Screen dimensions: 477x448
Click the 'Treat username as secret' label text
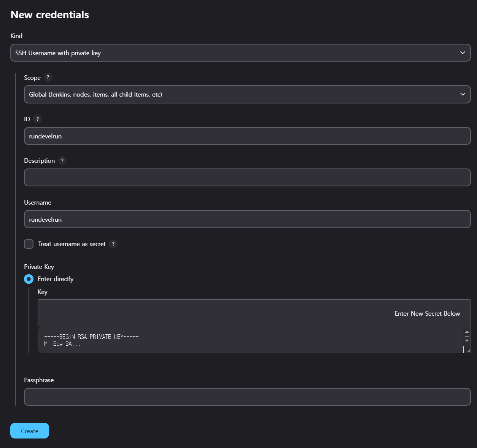72,244
